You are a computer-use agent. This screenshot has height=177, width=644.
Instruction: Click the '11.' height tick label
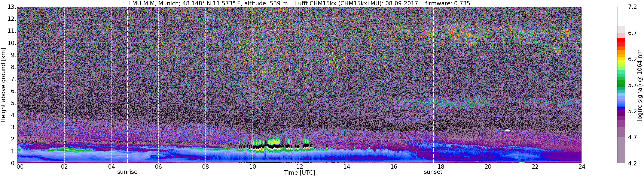click(x=12, y=31)
